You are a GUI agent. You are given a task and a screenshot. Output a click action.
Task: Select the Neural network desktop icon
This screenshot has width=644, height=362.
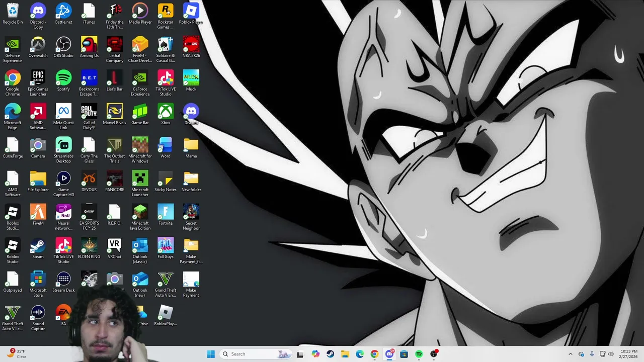point(63,217)
